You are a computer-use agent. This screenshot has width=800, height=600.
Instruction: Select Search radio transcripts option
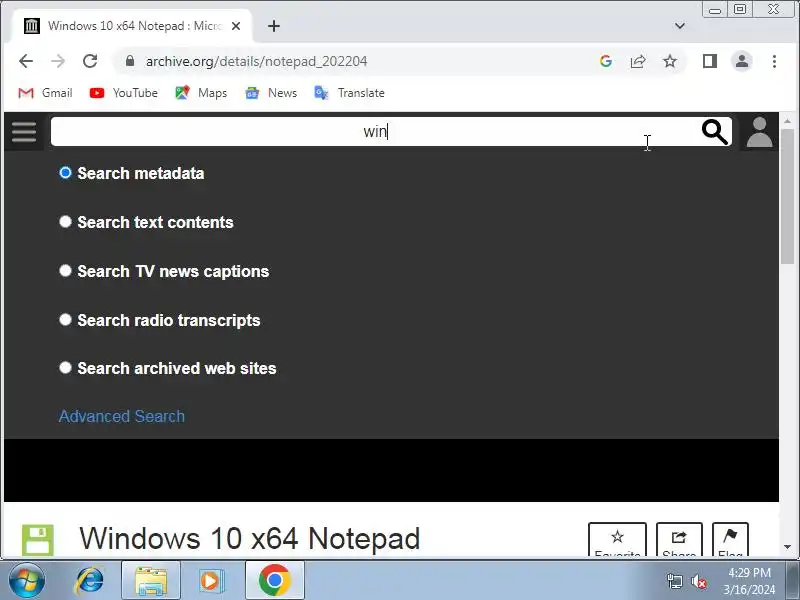tap(65, 319)
